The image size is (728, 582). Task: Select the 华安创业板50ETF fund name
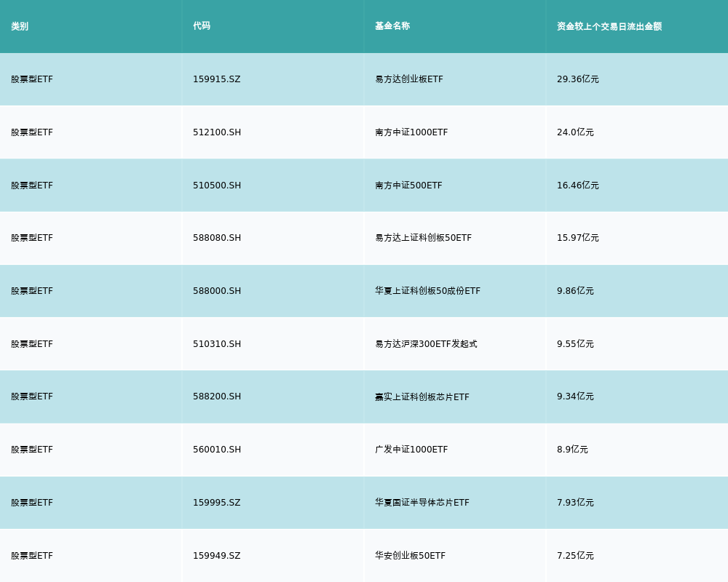coord(412,555)
